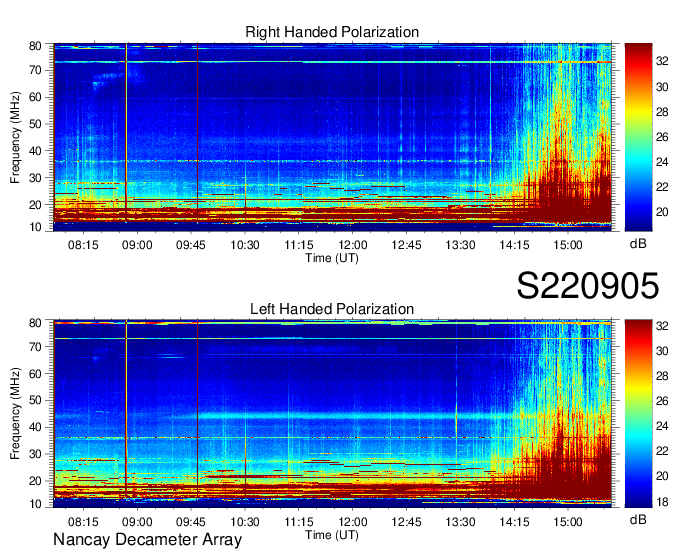Click the Nancay Decameter Array caption

[147, 540]
